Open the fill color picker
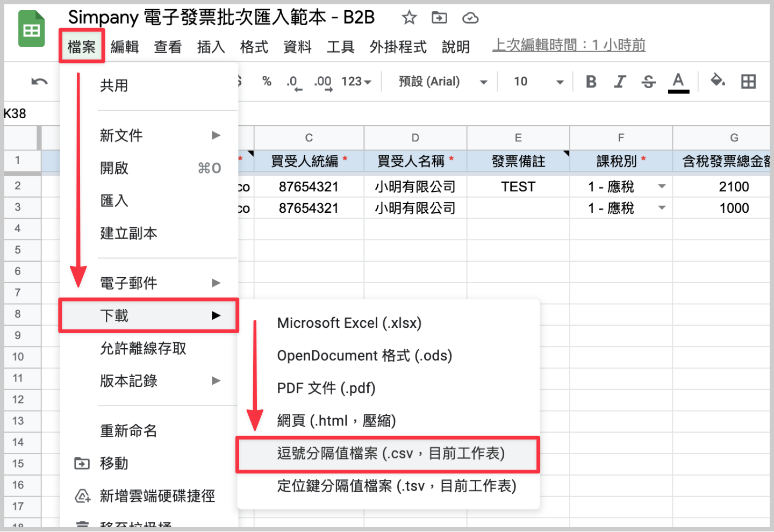 click(718, 81)
